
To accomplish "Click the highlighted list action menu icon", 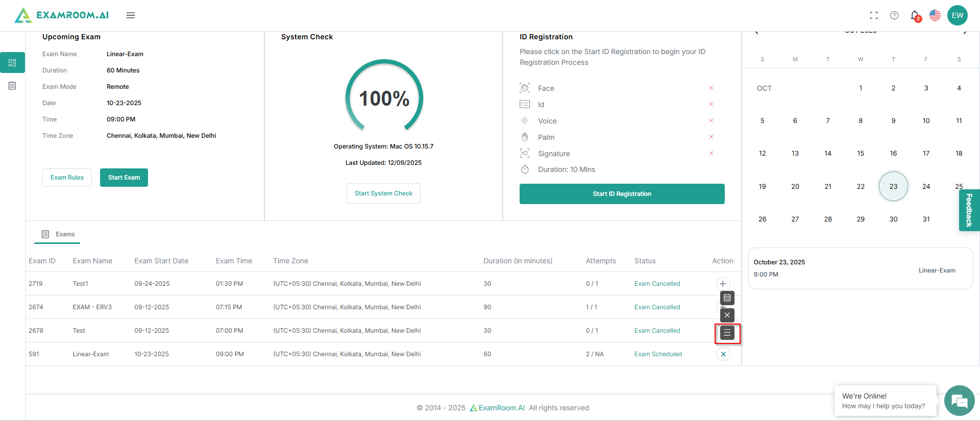I will pos(727,333).
